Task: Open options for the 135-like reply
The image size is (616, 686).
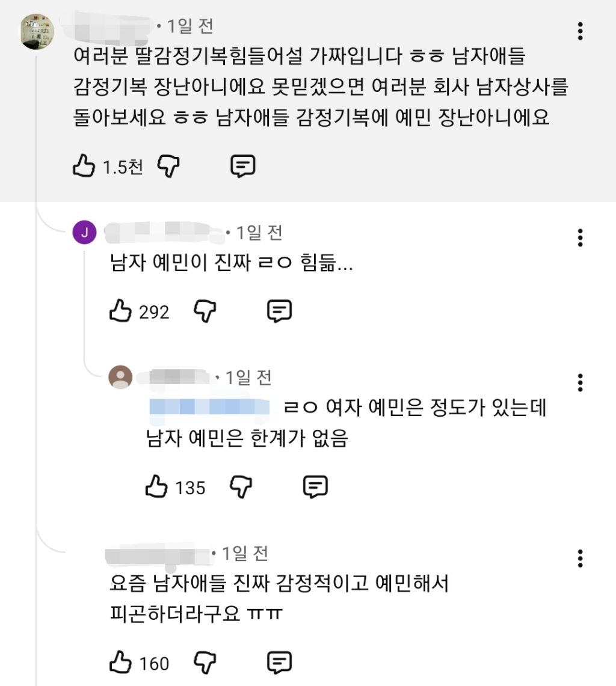Action: [x=580, y=382]
